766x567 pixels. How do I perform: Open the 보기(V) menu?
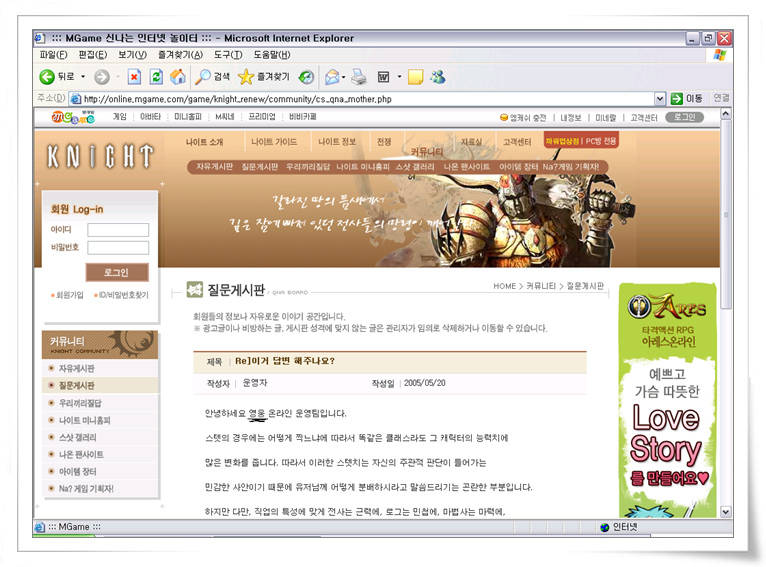(132, 55)
